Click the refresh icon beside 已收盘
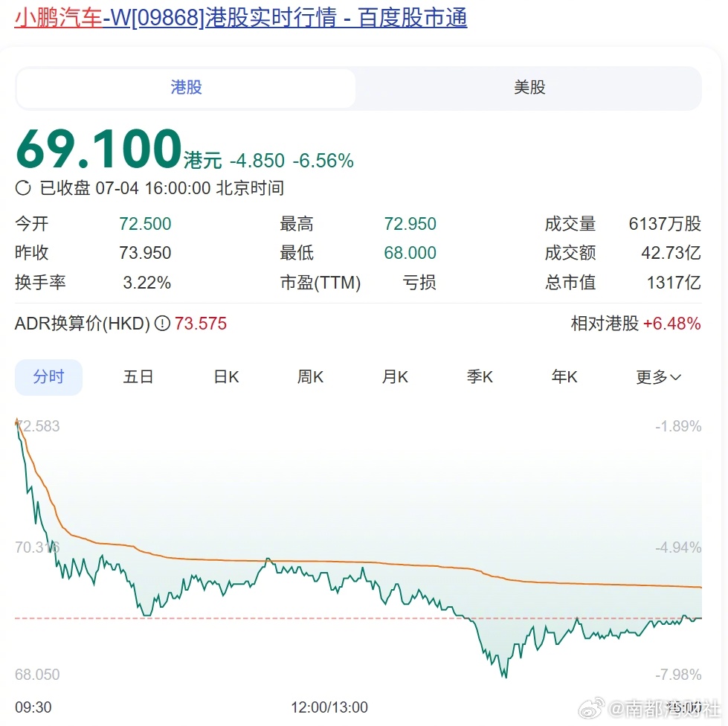Viewport: 728px width, 726px height. [23, 188]
